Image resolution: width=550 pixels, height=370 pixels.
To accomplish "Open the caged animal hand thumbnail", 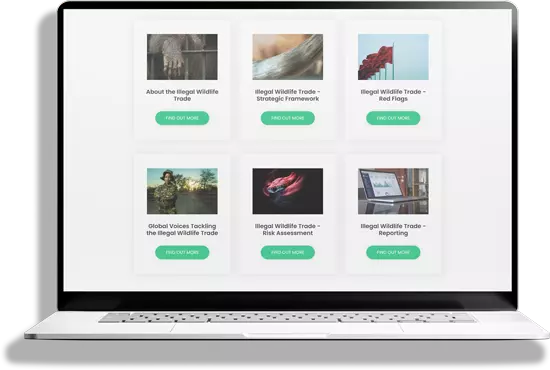I will pos(182,57).
